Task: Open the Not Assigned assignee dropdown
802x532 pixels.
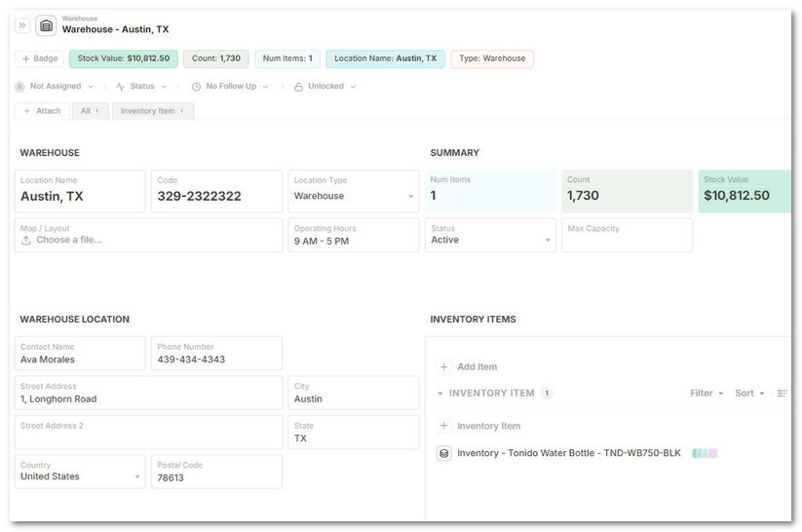Action: (55, 87)
